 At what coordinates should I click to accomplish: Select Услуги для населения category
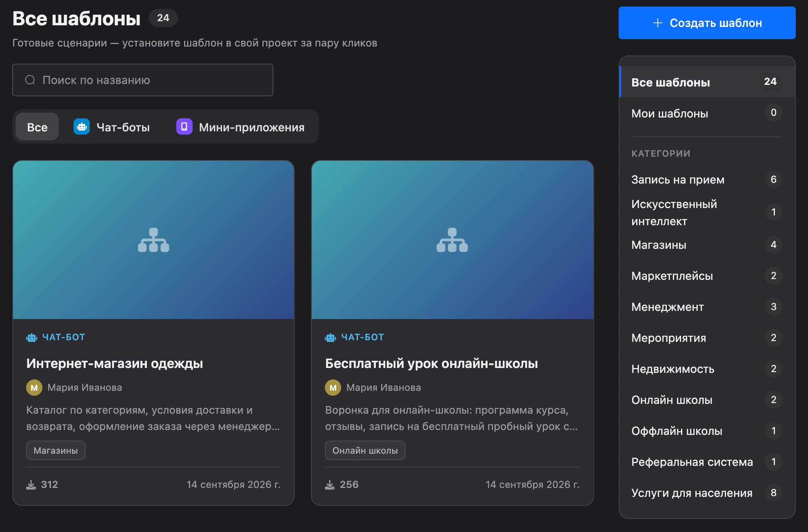[x=707, y=493]
